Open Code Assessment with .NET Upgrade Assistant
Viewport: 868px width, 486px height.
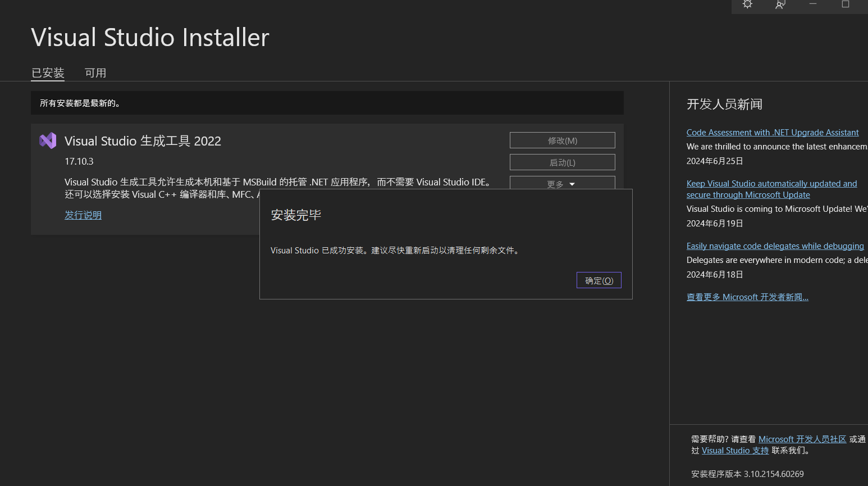(x=773, y=133)
